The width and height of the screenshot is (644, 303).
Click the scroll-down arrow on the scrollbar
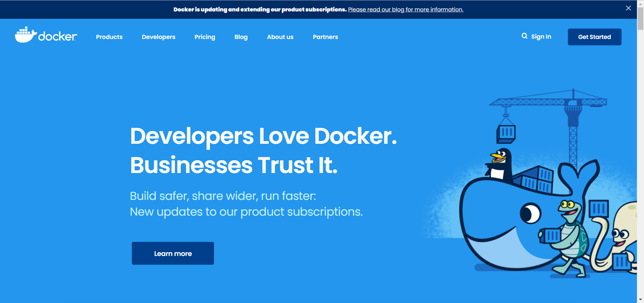pos(640,299)
